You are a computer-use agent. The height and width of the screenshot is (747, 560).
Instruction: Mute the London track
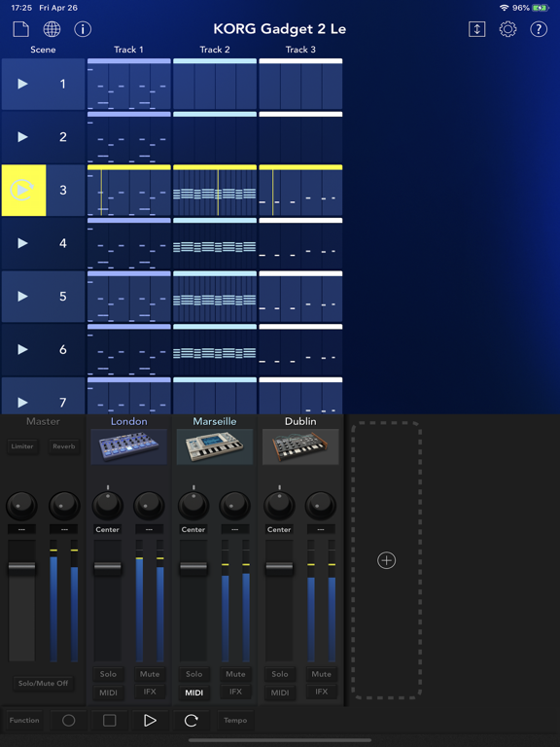pos(150,674)
